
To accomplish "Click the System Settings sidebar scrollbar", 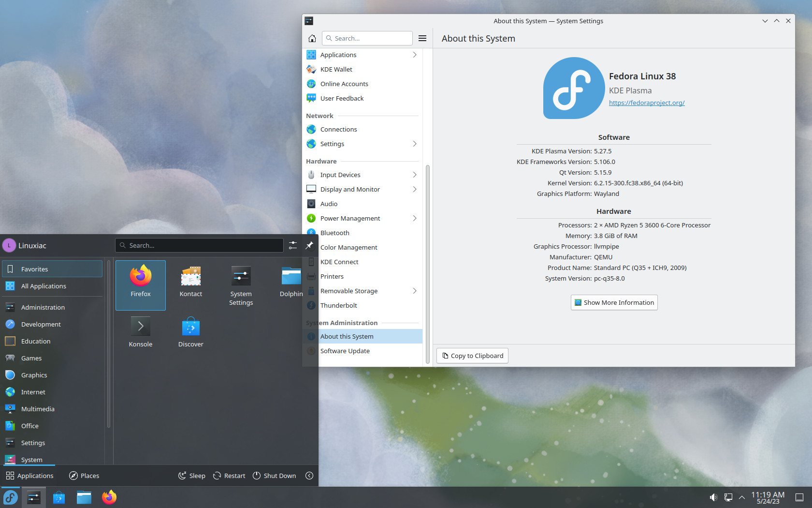I will [427, 264].
